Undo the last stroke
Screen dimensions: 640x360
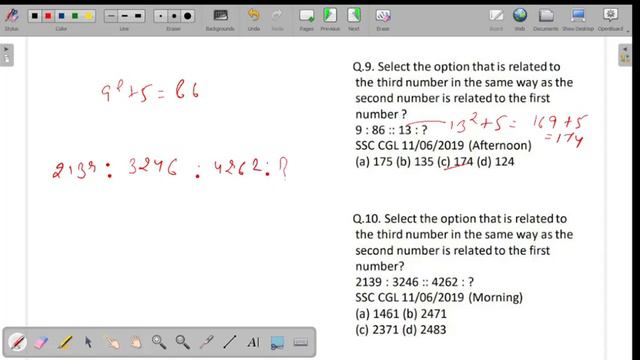coord(254,20)
